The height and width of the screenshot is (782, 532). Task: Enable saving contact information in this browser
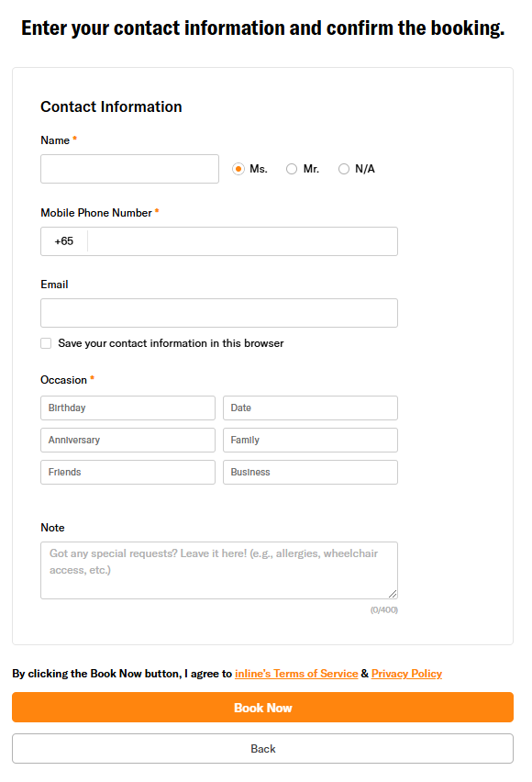[46, 343]
